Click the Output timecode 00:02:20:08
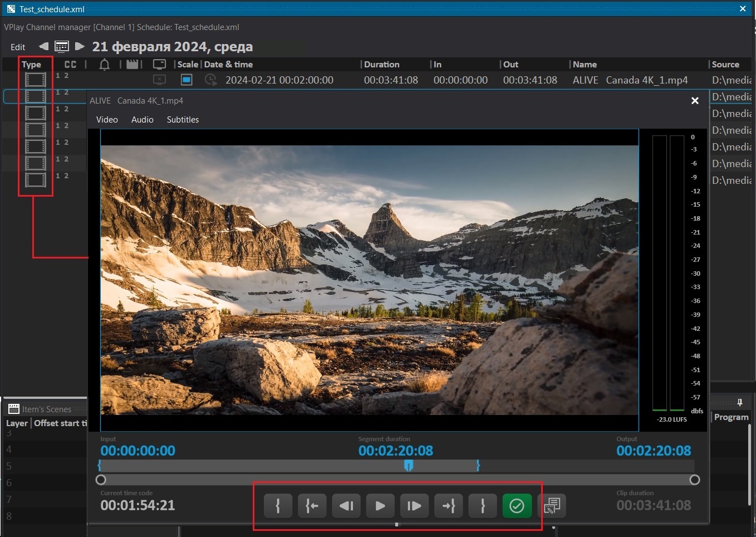 (654, 451)
